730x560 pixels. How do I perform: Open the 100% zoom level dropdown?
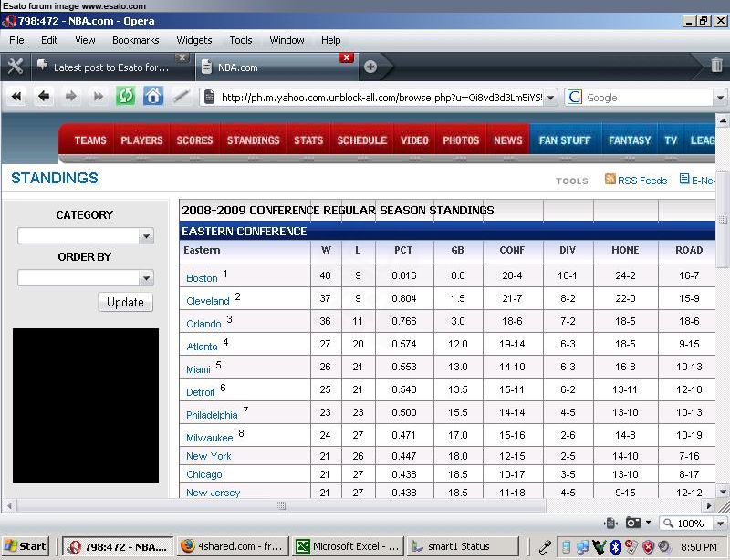tap(720, 524)
